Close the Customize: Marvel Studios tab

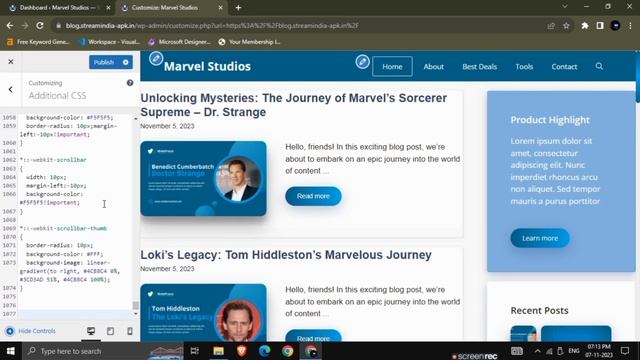(220, 8)
